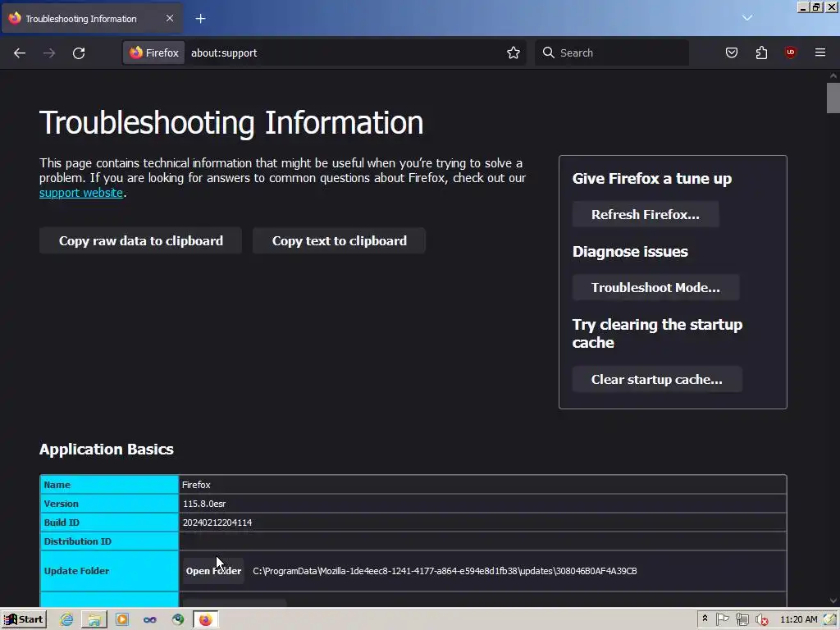The height and width of the screenshot is (630, 840).
Task: Click the Application Basics heading
Action: (106, 449)
